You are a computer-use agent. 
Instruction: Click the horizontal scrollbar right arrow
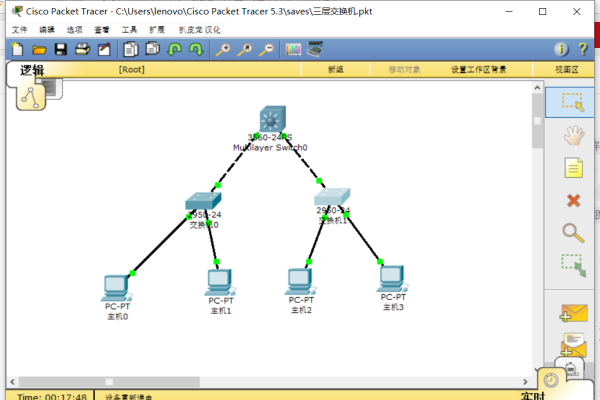tap(525, 382)
